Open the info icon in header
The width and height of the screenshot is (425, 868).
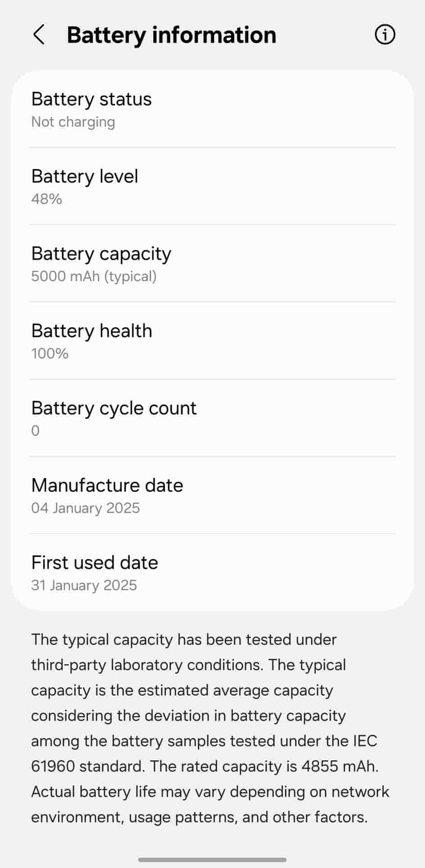pyautogui.click(x=385, y=35)
